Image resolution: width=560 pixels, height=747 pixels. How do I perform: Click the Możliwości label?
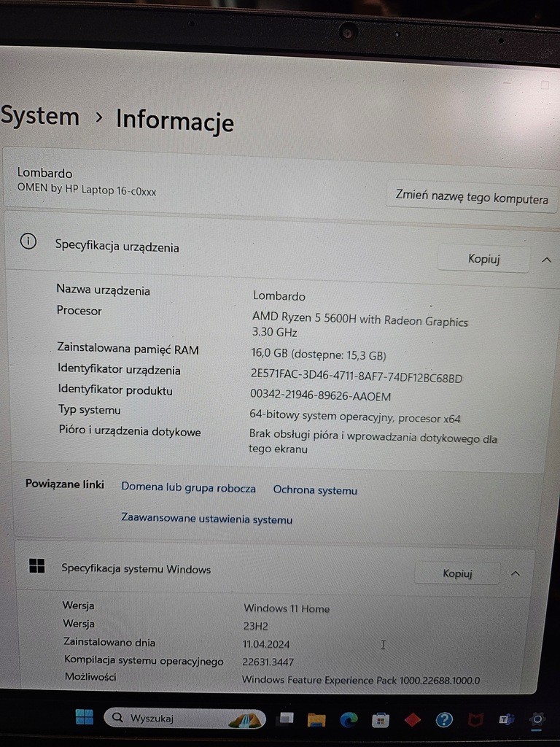pyautogui.click(x=90, y=676)
